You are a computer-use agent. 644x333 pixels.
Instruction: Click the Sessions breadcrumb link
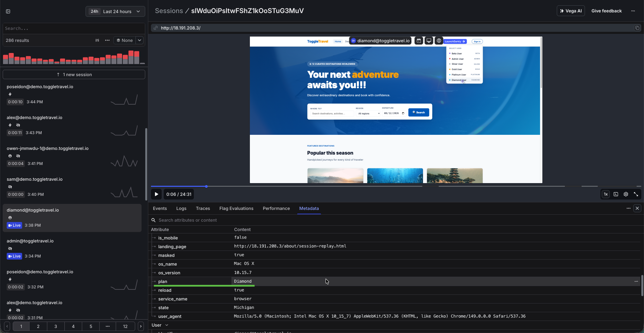point(169,11)
